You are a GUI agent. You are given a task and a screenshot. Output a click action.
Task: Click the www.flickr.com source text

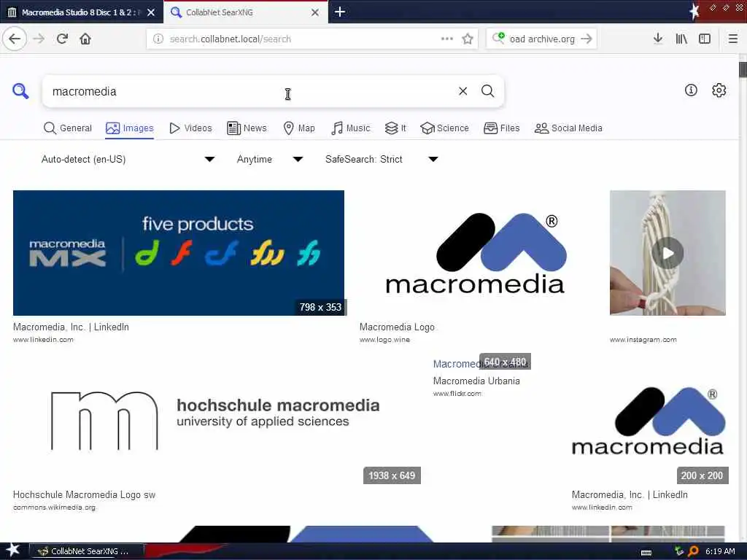coord(457,393)
